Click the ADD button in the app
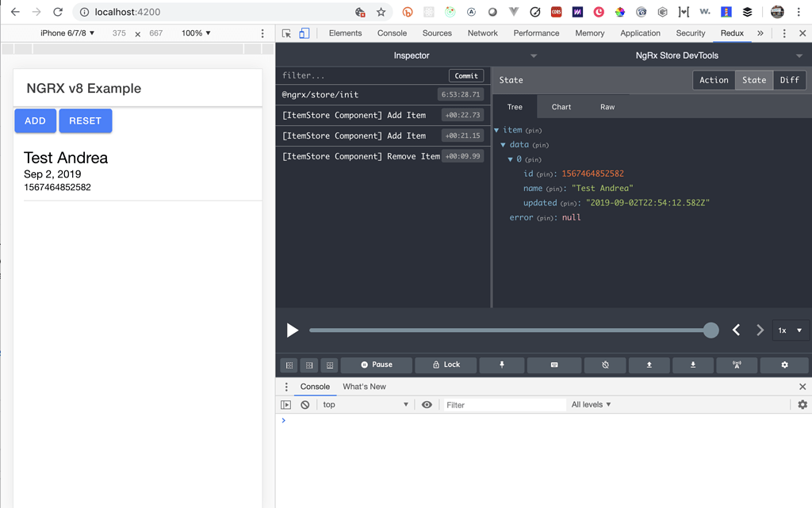 (x=35, y=120)
